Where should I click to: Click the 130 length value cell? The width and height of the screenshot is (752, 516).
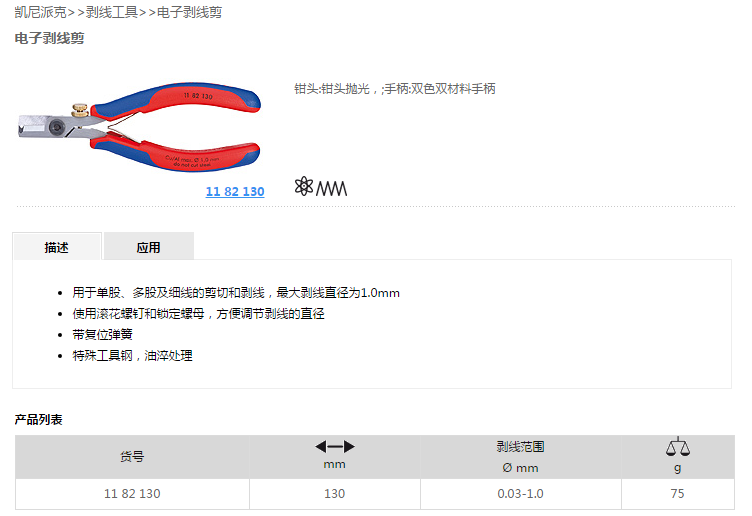tap(335, 493)
